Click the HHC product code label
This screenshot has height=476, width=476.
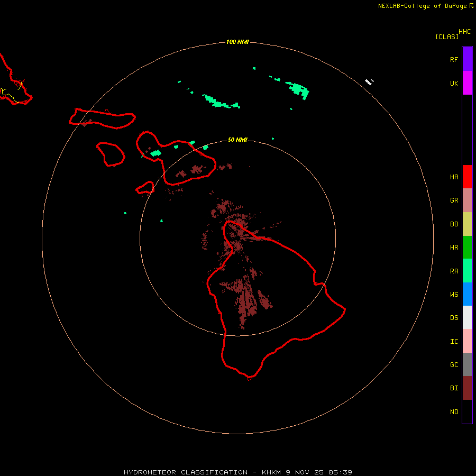point(465,32)
